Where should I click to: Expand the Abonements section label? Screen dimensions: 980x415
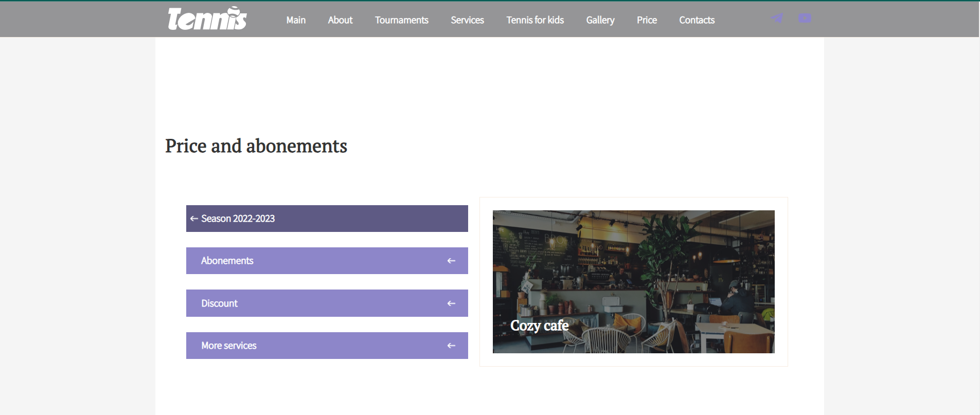click(227, 261)
